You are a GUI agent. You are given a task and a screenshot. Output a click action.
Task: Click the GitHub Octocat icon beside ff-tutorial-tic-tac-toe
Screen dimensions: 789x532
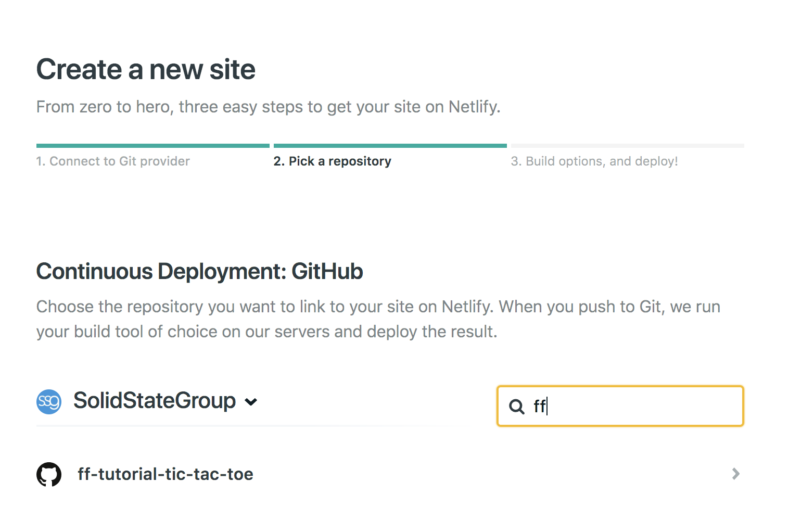[x=49, y=474]
